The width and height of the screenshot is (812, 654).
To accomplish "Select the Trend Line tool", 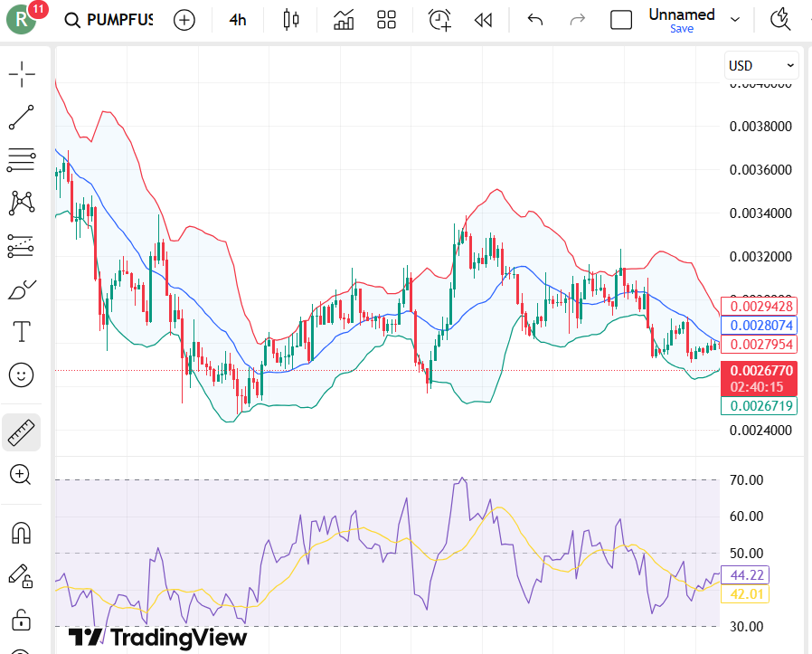I will tap(21, 118).
